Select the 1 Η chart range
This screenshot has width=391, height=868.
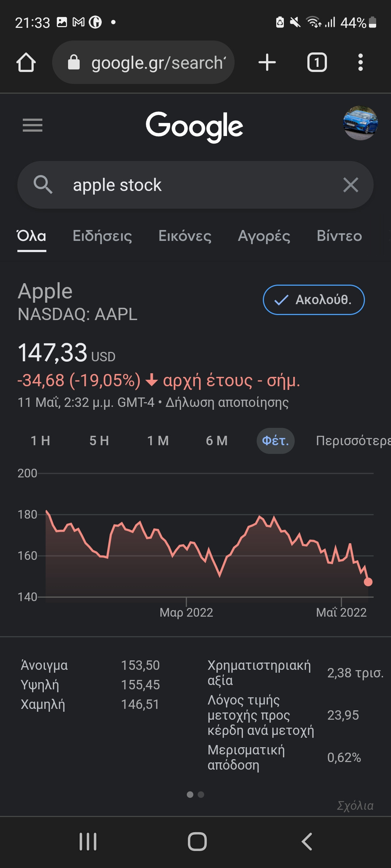41,441
